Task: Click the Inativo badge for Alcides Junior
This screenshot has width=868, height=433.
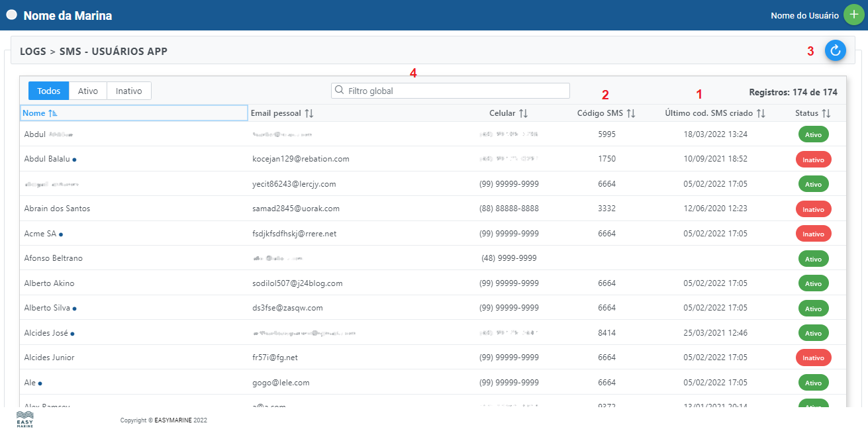Action: pyautogui.click(x=813, y=358)
